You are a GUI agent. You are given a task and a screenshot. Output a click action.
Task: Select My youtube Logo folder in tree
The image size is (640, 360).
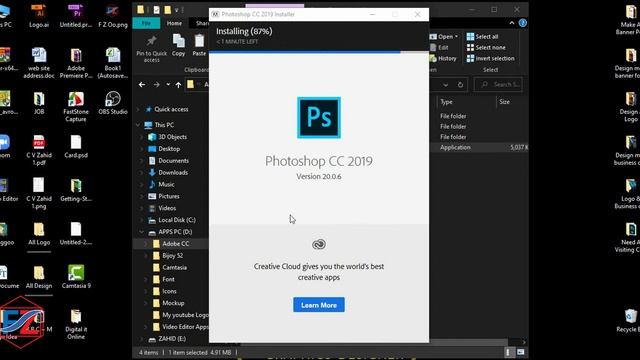point(180,315)
